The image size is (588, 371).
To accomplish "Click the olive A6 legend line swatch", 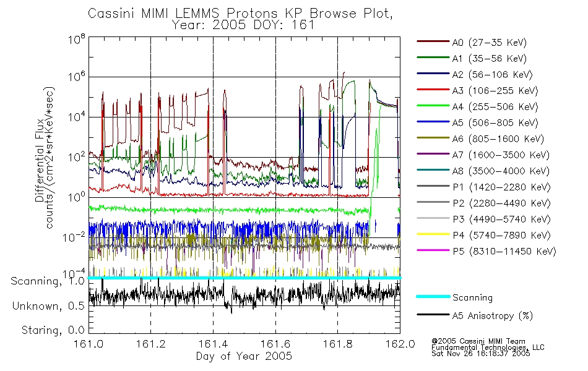I will (x=433, y=138).
